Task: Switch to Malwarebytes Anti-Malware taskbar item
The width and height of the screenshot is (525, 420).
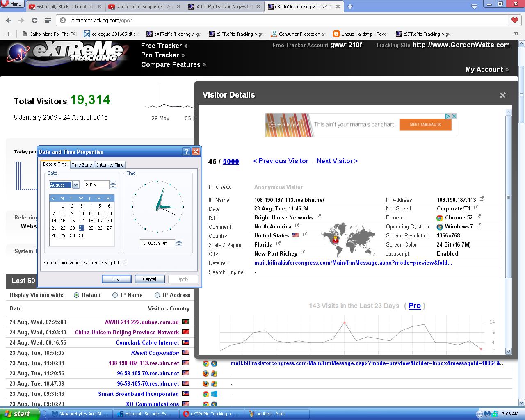Action: click(80, 414)
